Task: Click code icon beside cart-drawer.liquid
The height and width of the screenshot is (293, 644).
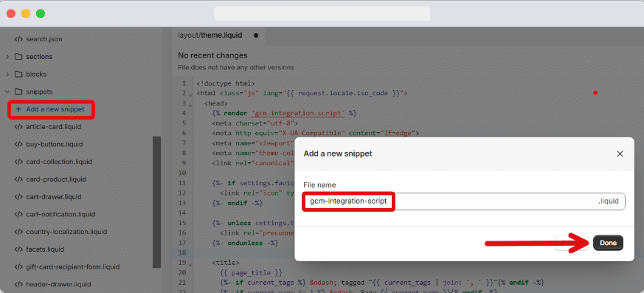Action: [18, 197]
